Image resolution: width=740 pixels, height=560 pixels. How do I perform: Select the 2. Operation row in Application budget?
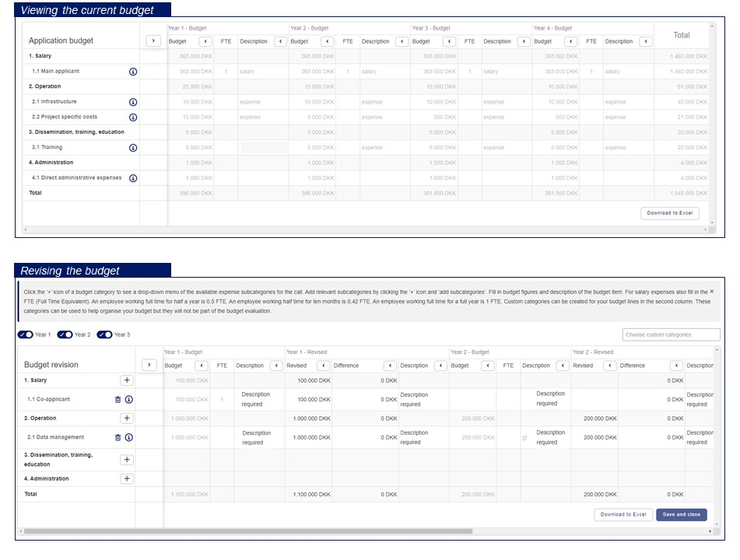click(366, 87)
